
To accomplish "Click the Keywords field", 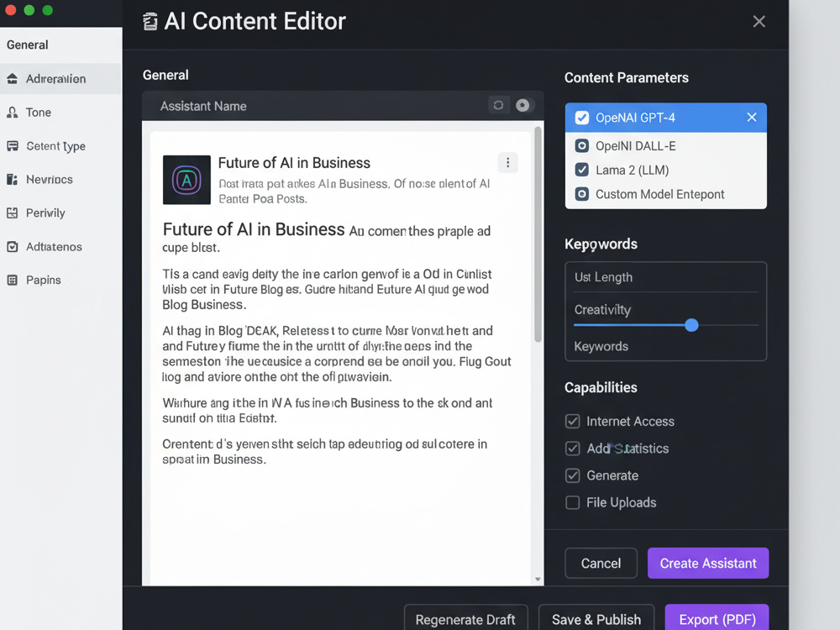I will (x=666, y=346).
